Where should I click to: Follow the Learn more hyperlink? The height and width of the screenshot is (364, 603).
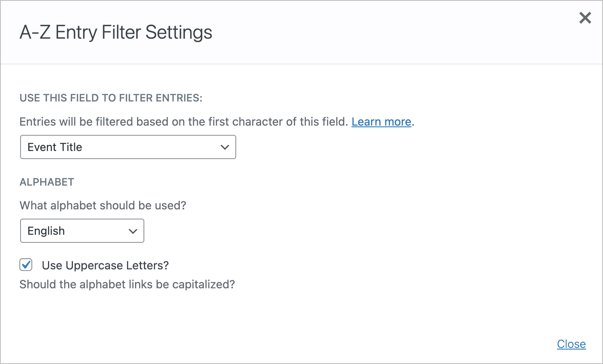381,121
